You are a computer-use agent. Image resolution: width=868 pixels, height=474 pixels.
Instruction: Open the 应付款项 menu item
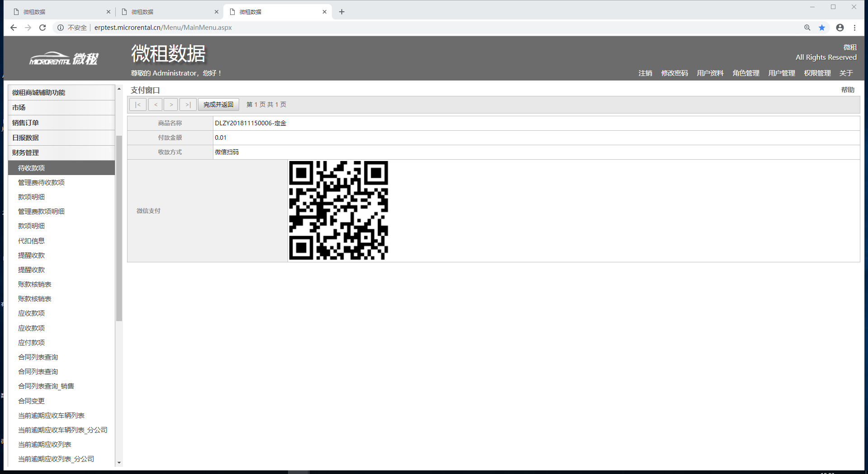coord(31,343)
